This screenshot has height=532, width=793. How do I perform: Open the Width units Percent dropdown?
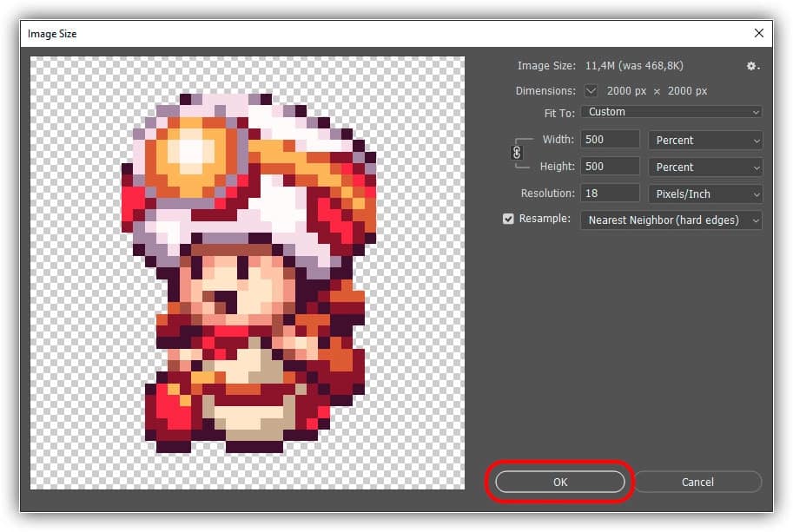pyautogui.click(x=705, y=140)
